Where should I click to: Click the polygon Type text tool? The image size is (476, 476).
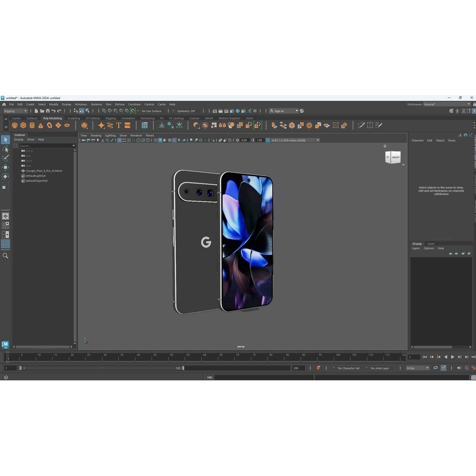point(119,125)
